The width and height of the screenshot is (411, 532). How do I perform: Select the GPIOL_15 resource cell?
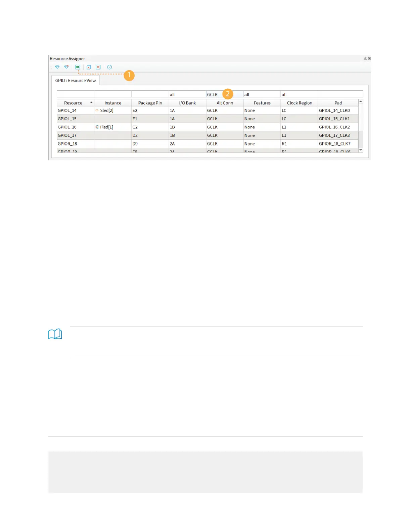point(75,119)
